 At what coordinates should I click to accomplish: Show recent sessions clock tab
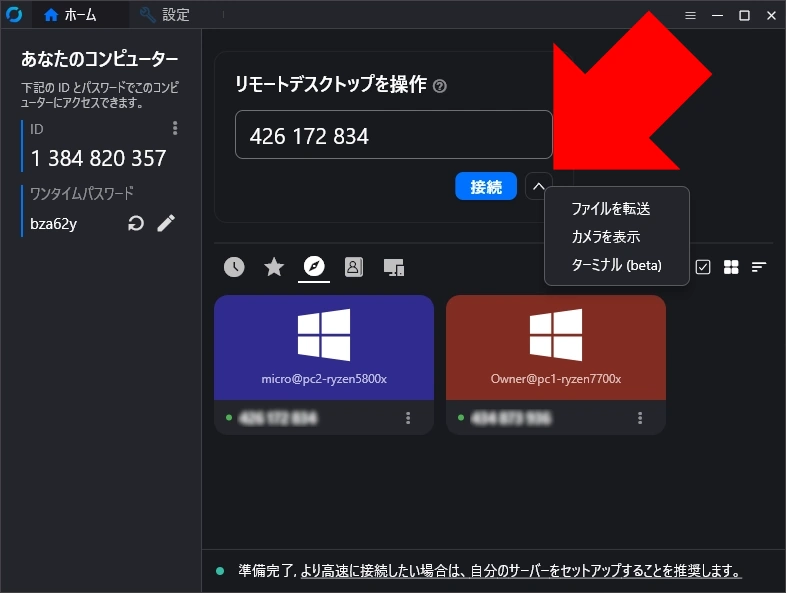pos(234,267)
